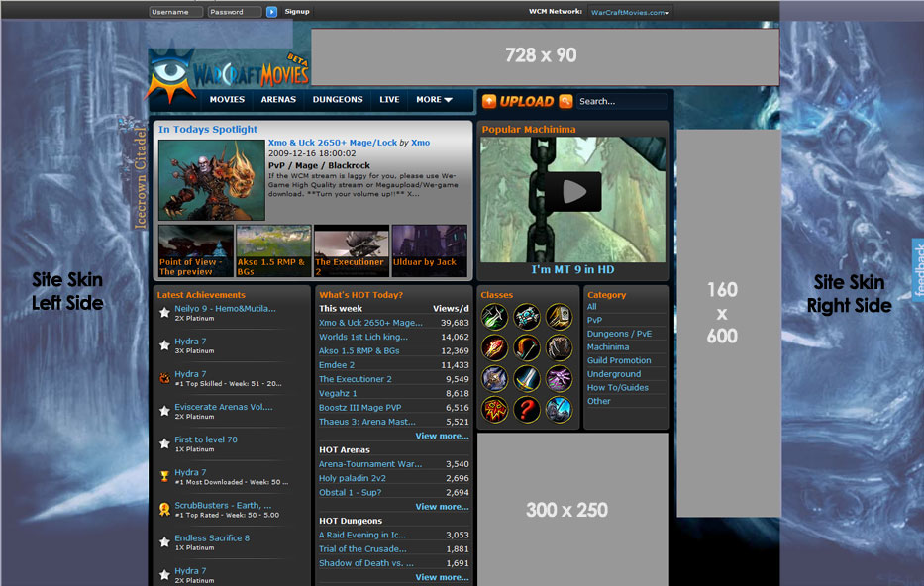Click the fire icon beside Top Skilled Hydra 7

(165, 378)
